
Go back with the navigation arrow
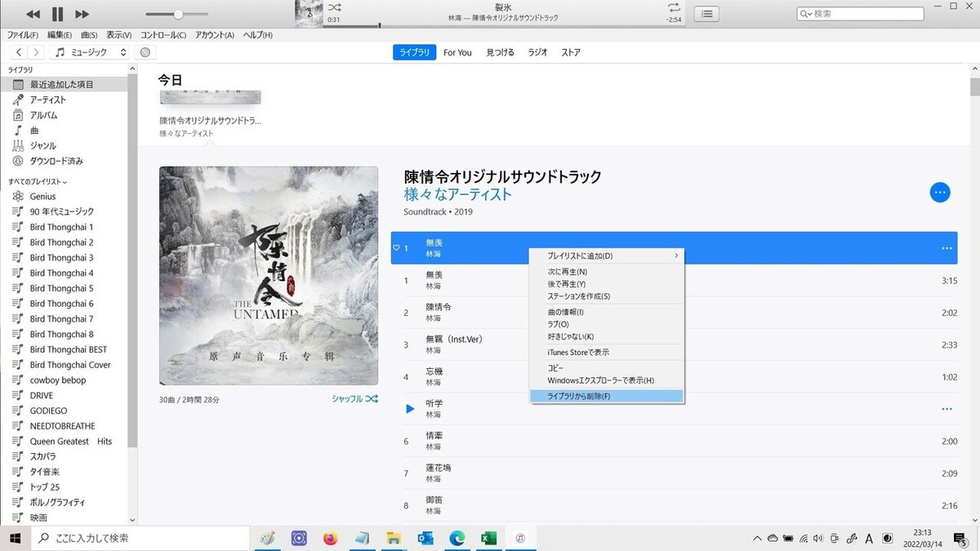point(19,52)
